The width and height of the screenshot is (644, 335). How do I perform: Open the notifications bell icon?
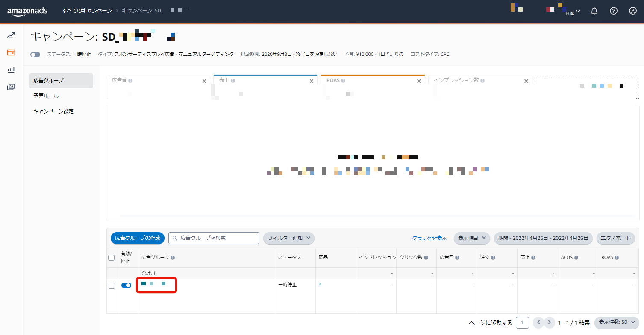click(x=594, y=11)
